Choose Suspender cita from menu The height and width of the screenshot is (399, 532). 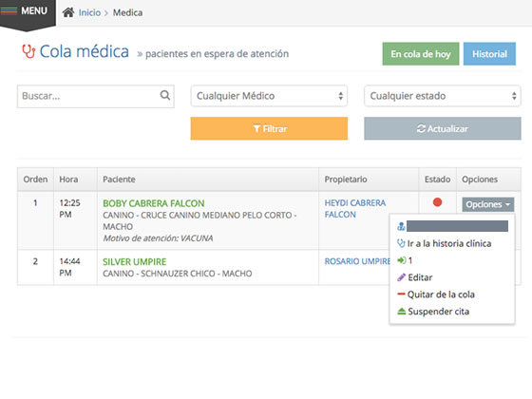[438, 312]
